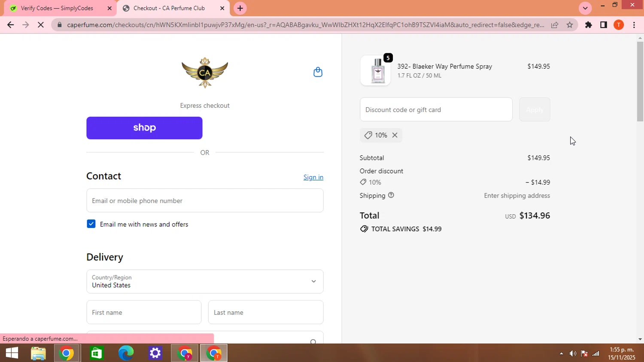Open Settings gear from the taskbar
644x362 pixels.
(x=155, y=353)
